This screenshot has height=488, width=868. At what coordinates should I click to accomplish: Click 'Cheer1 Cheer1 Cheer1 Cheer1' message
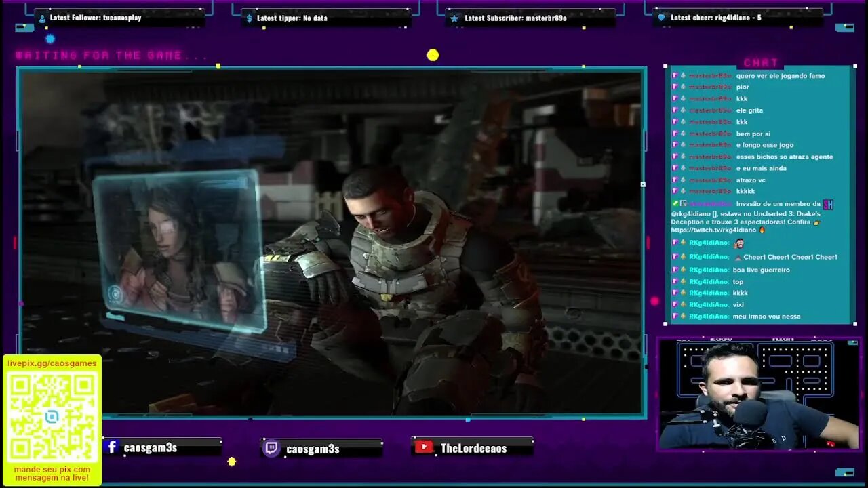pos(790,258)
